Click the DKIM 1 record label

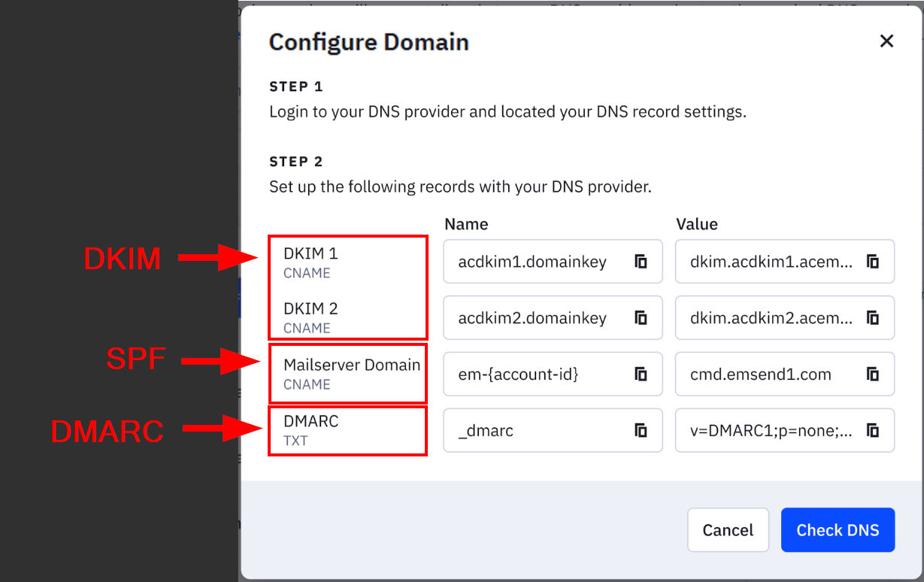[311, 253]
